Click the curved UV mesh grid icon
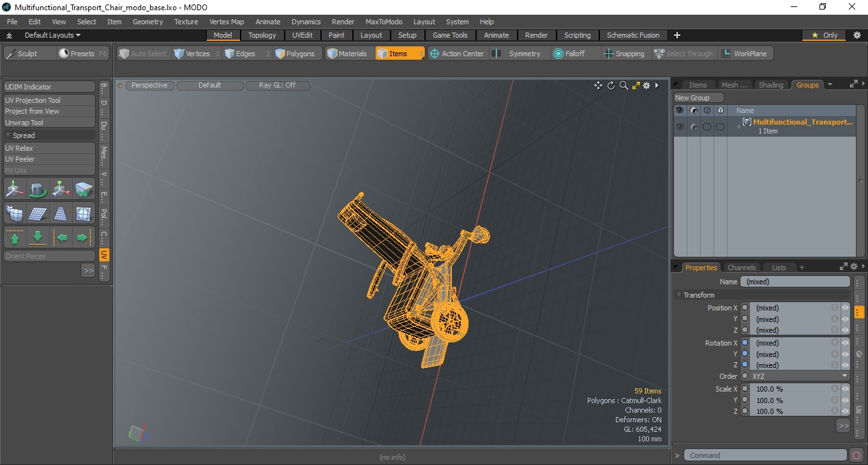The height and width of the screenshot is (465, 868). click(15, 213)
